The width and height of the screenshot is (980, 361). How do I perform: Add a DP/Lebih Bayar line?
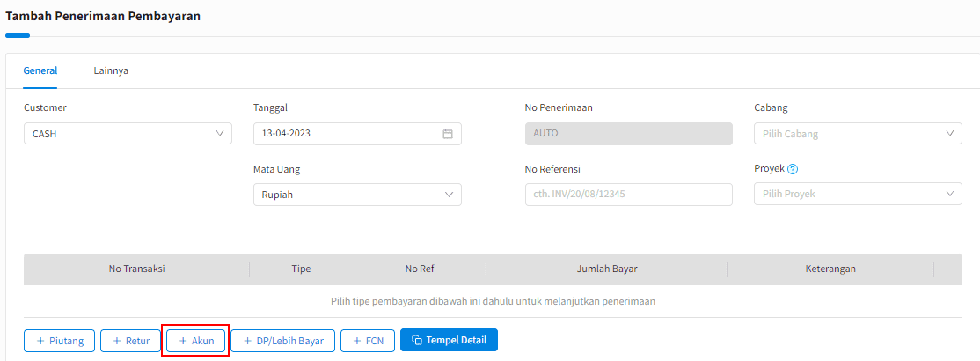point(283,341)
